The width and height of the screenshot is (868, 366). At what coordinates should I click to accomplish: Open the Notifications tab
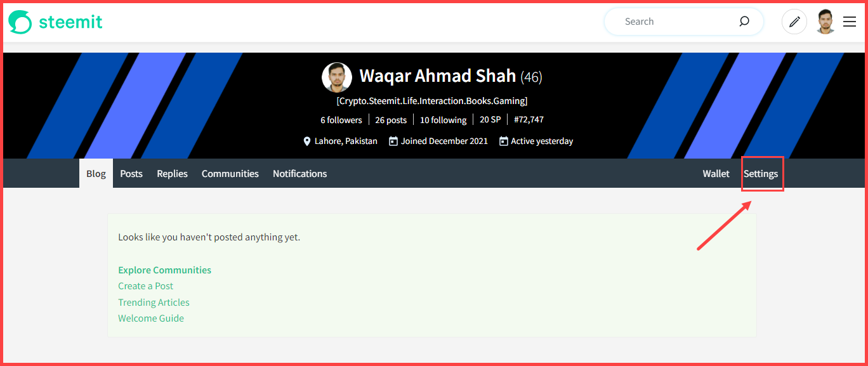pyautogui.click(x=300, y=174)
